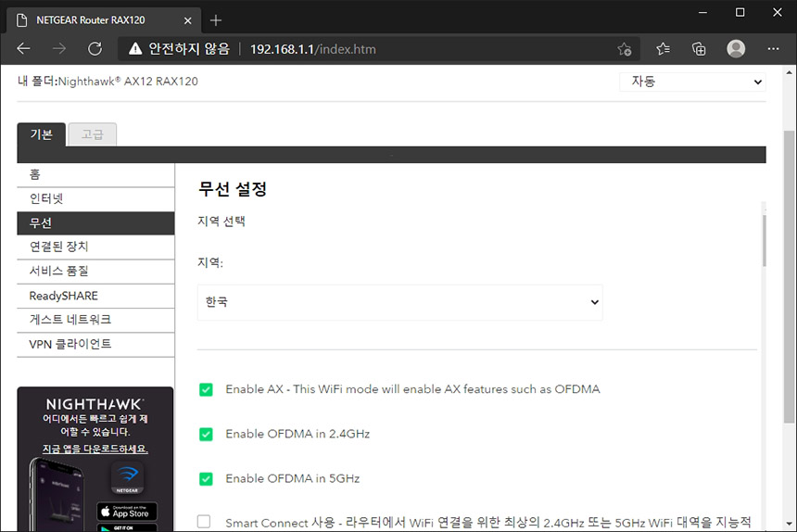Open the region dropdown showing 한국
This screenshot has width=797, height=532.
pos(400,302)
